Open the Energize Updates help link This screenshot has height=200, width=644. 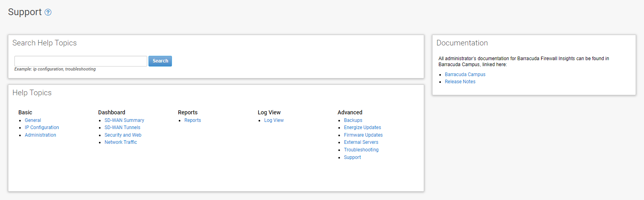(x=362, y=127)
